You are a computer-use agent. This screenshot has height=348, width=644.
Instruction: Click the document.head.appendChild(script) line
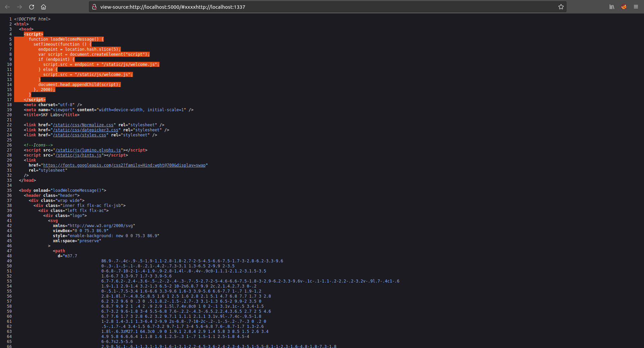(x=79, y=85)
